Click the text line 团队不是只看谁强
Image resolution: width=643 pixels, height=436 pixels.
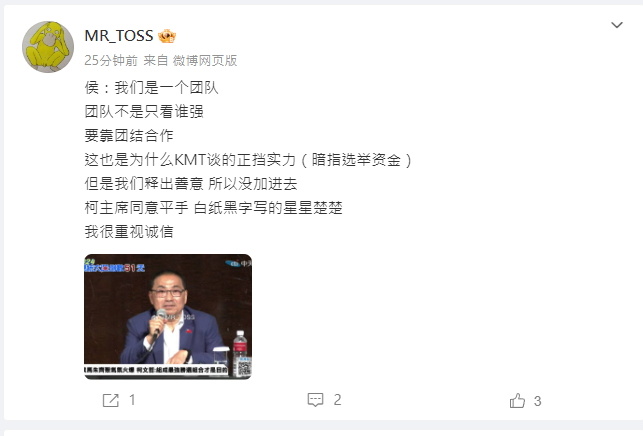144,112
